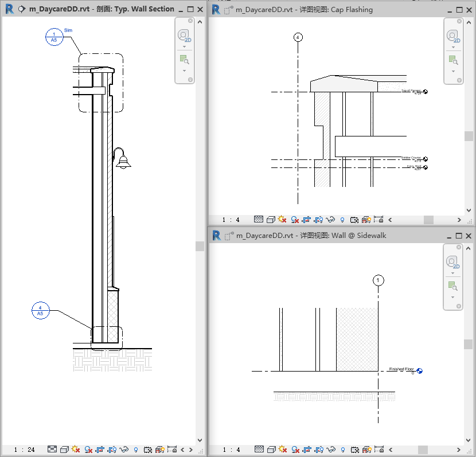Open 2D SteeringWheel in Typ. Wall Section navigation bar
This screenshot has width=476, height=457.
click(x=184, y=36)
